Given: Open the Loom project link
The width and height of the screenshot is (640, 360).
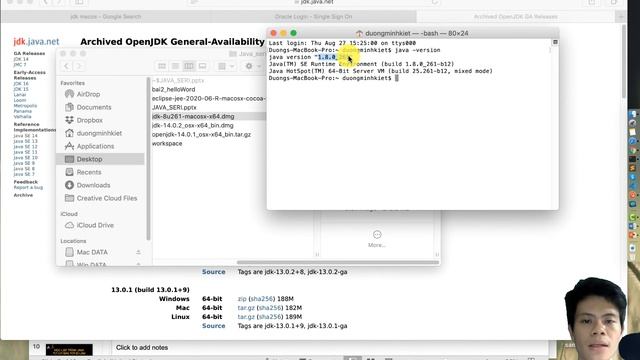Looking at the screenshot, I should tap(20, 100).
